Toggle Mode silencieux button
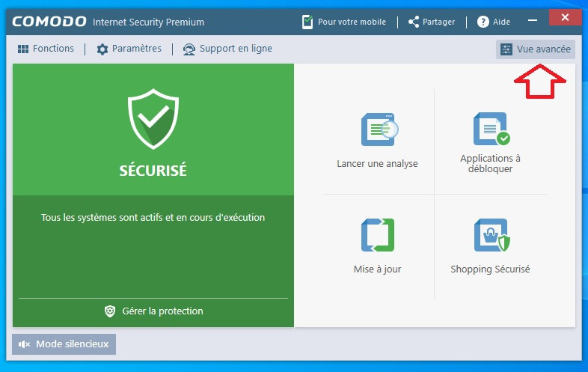This screenshot has width=588, height=372. click(64, 344)
